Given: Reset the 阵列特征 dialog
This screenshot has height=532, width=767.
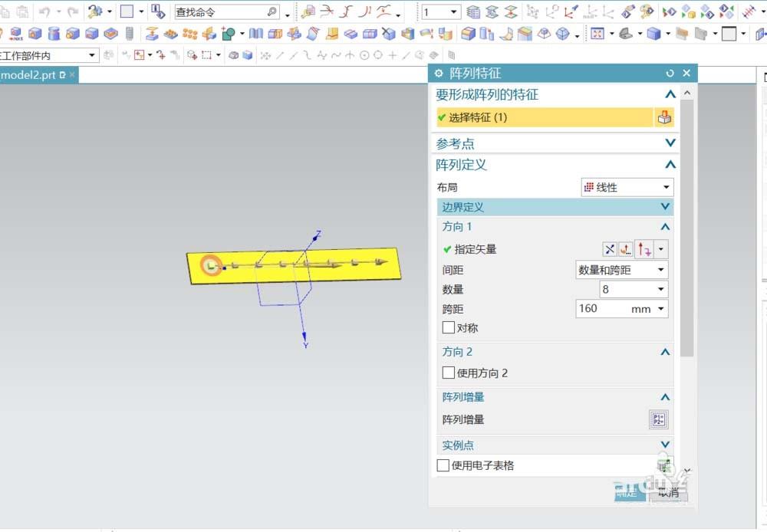Looking at the screenshot, I should coord(668,73).
